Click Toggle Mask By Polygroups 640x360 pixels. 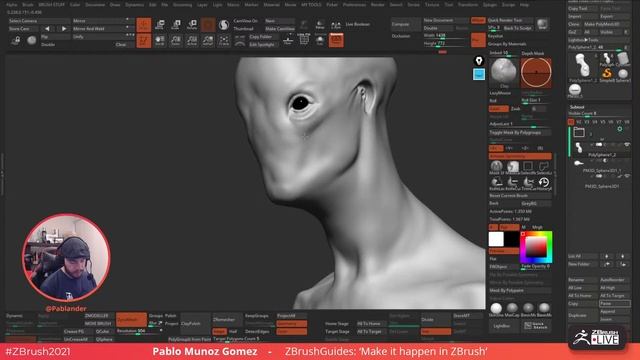pos(520,133)
